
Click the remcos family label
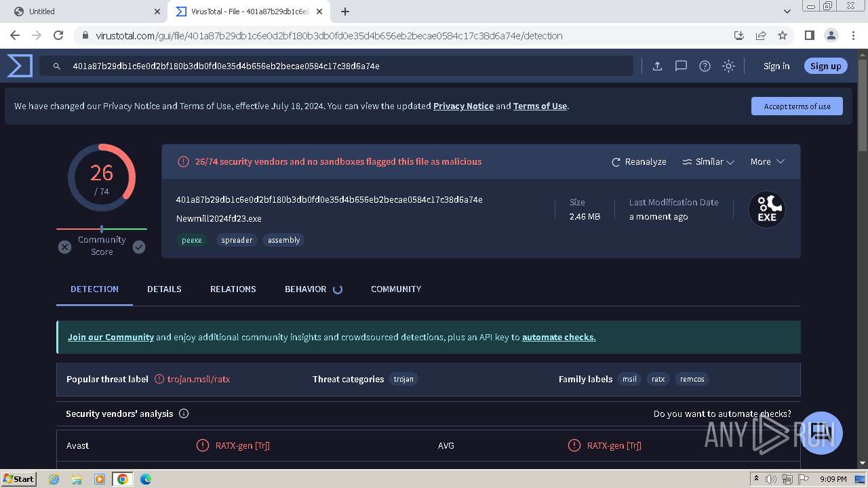tap(692, 379)
